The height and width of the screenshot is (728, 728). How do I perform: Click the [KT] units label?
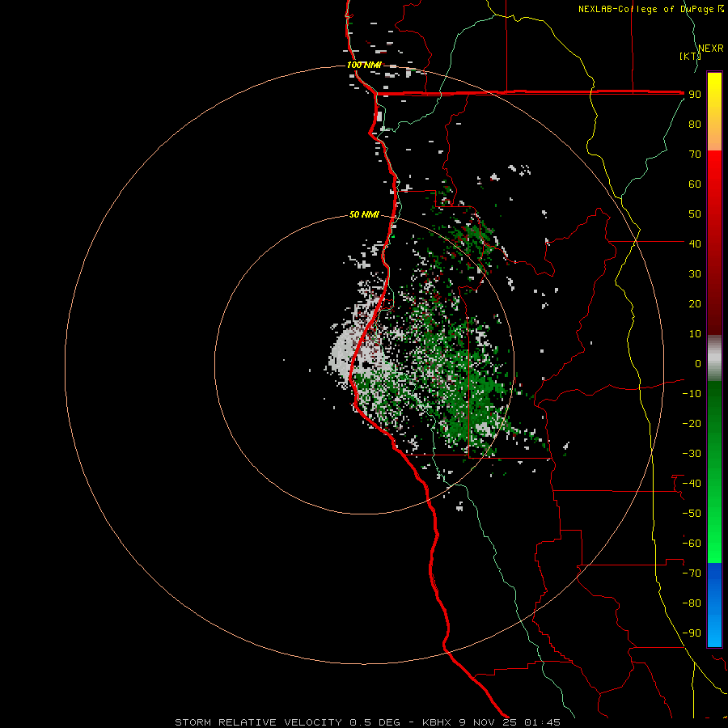[x=690, y=56]
